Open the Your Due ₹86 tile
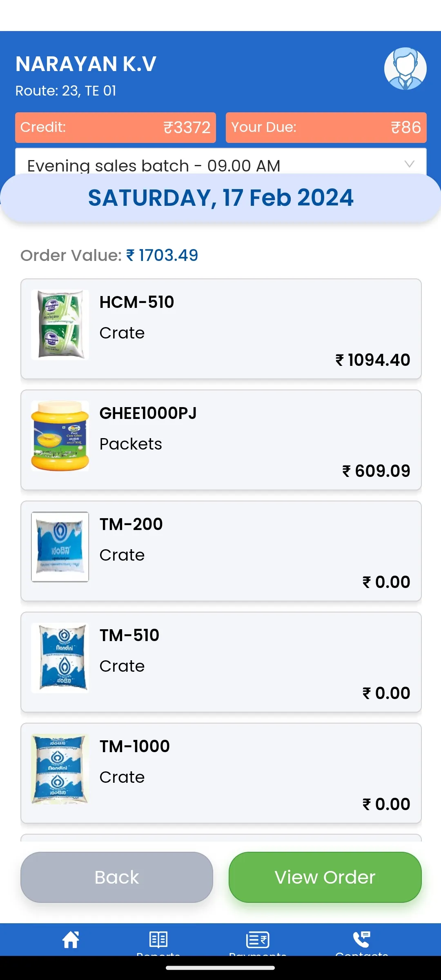The height and width of the screenshot is (980, 441). 326,127
